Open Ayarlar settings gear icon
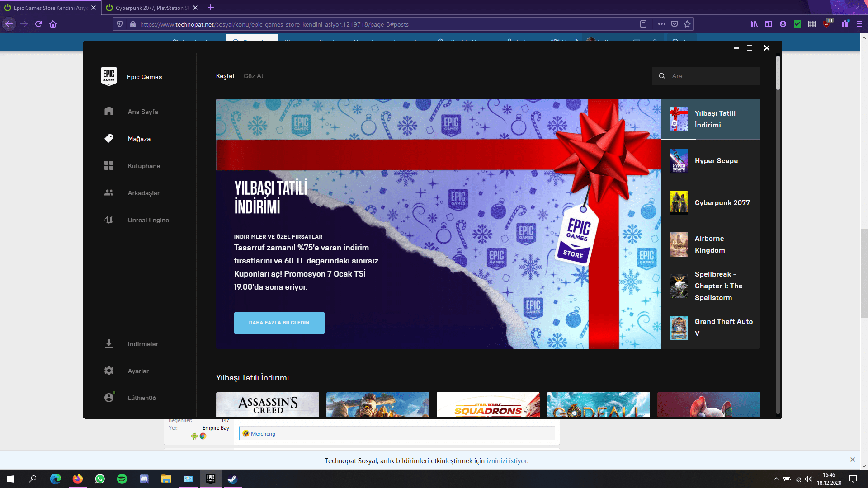Viewport: 868px width, 488px height. [109, 371]
